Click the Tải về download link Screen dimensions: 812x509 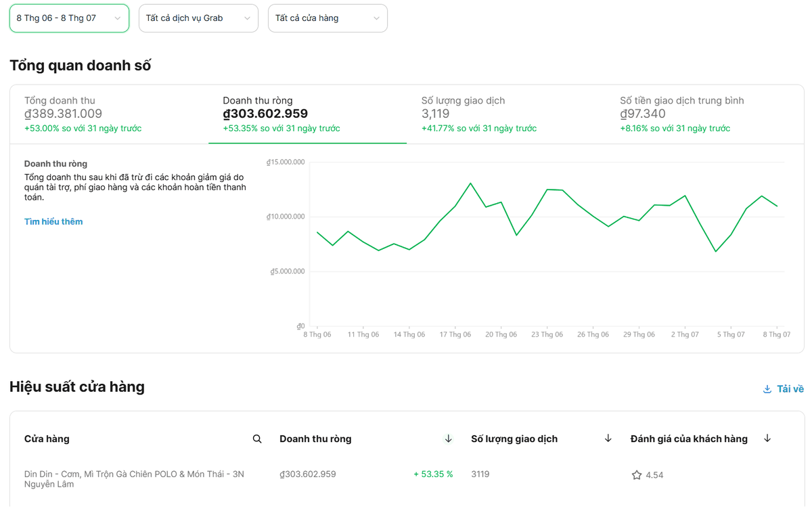click(790, 389)
